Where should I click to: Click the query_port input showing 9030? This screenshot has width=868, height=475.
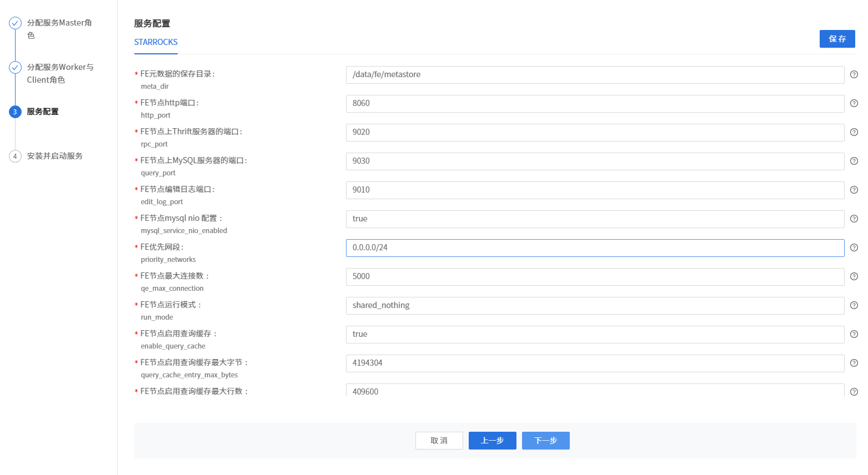pos(595,161)
